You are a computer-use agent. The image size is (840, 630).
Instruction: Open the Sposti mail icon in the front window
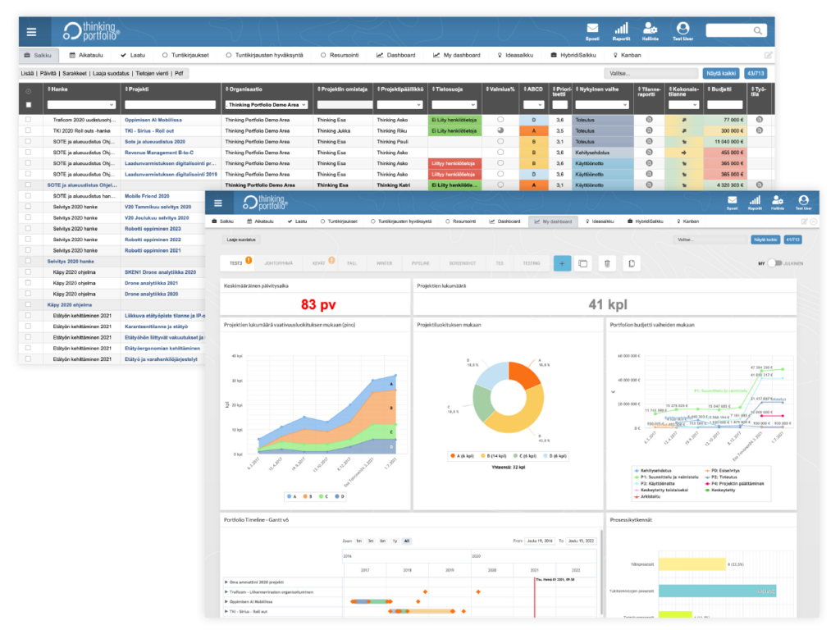(732, 200)
